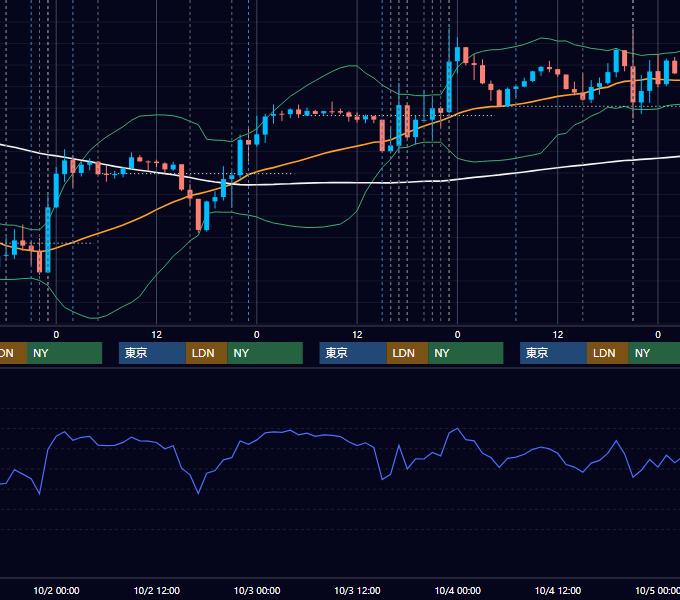Viewport: 680px width, 600px height.
Task: Select the LDN session block on 10/4
Action: [x=608, y=353]
